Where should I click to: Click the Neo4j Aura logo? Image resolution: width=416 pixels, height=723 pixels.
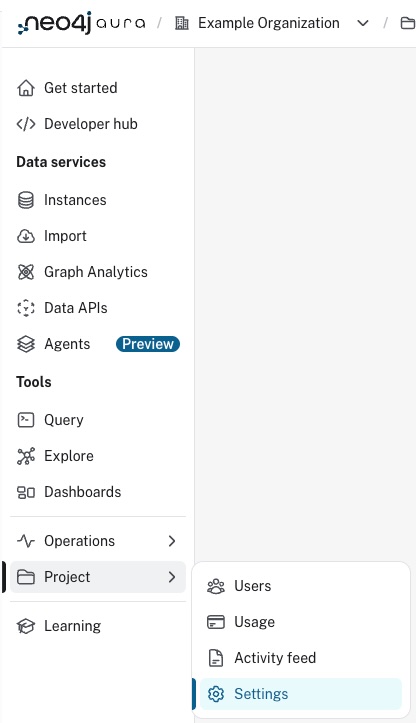pyautogui.click(x=81, y=23)
